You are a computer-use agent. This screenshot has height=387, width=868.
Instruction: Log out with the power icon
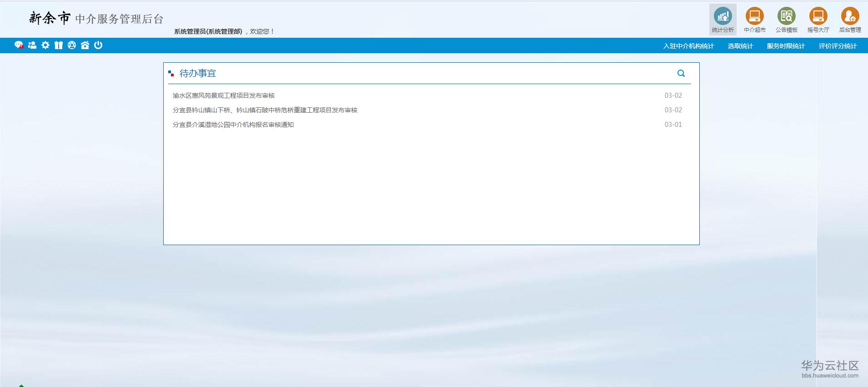coord(98,45)
